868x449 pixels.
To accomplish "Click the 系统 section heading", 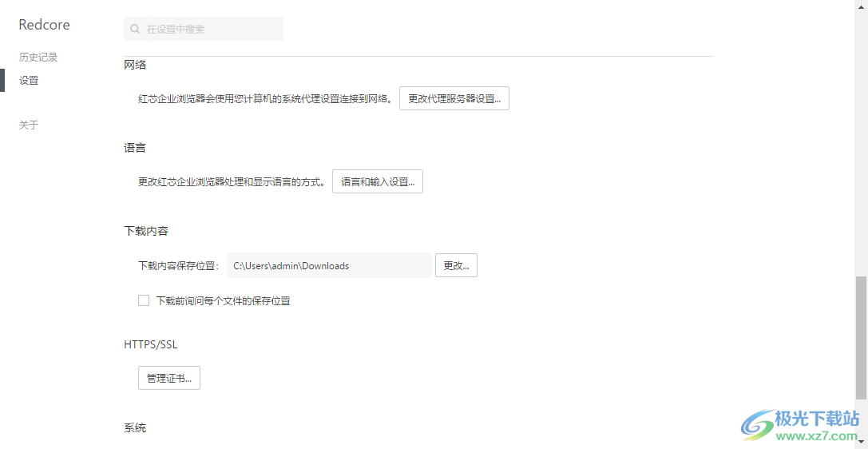I will point(135,427).
